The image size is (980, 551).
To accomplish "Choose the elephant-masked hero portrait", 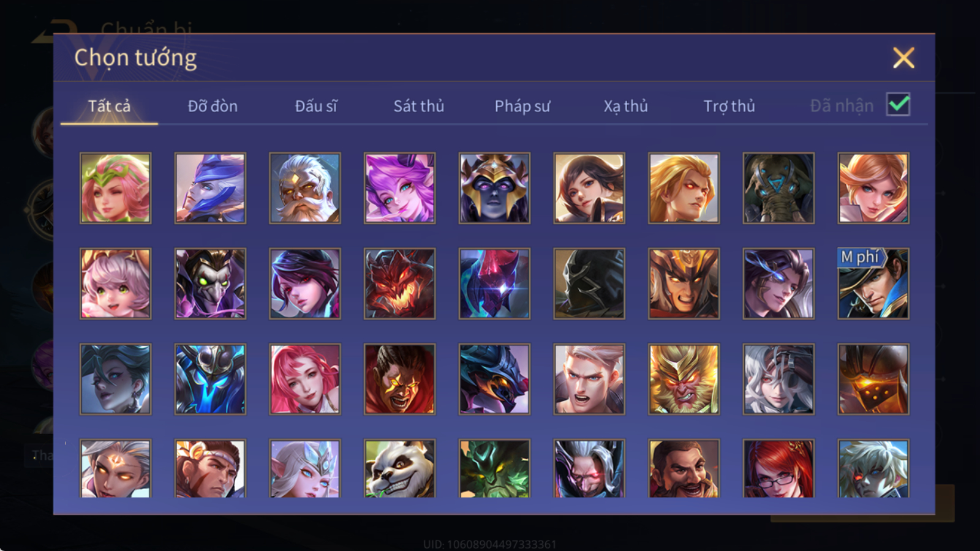I will 778,188.
